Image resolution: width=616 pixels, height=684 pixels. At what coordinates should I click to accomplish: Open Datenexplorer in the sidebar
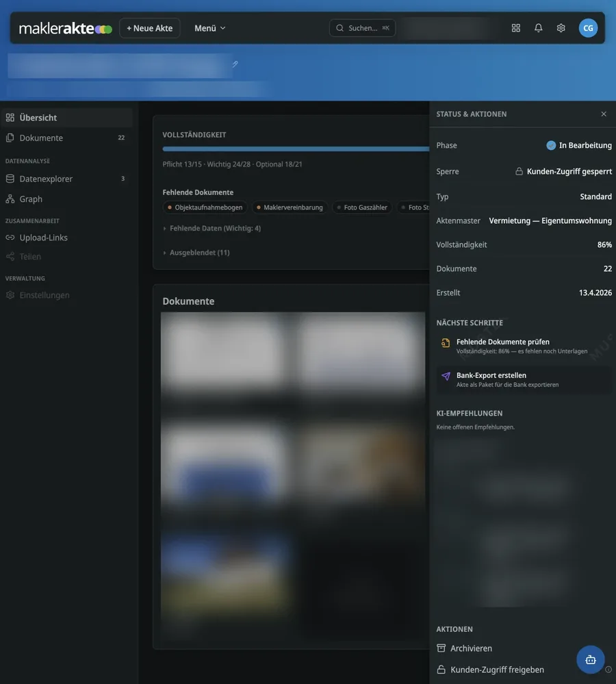[66, 179]
